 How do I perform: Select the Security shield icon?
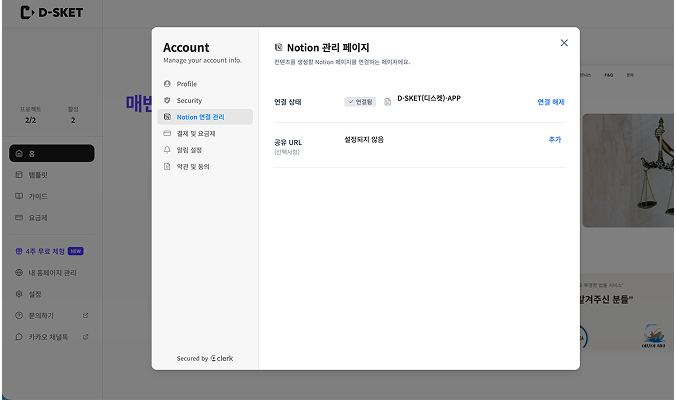tap(167, 101)
